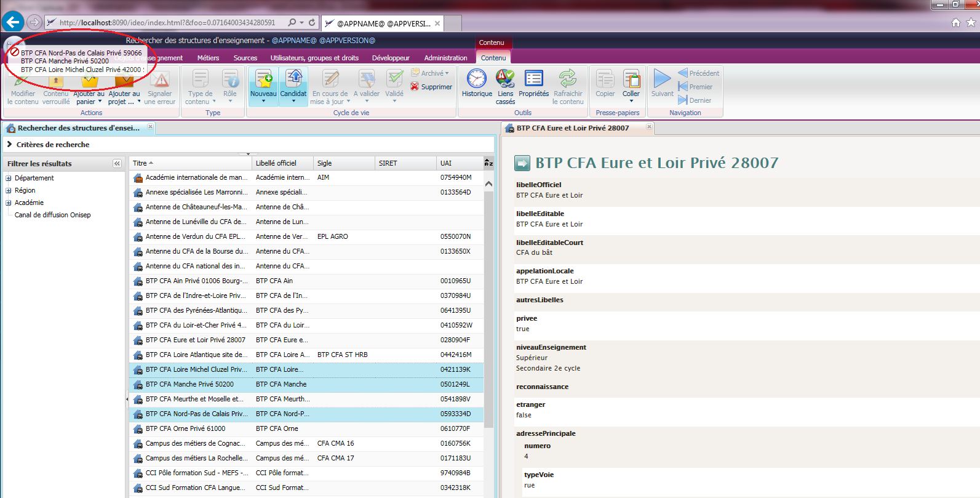This screenshot has width=980, height=498.
Task: Expand the Académie filter node
Action: (x=9, y=203)
